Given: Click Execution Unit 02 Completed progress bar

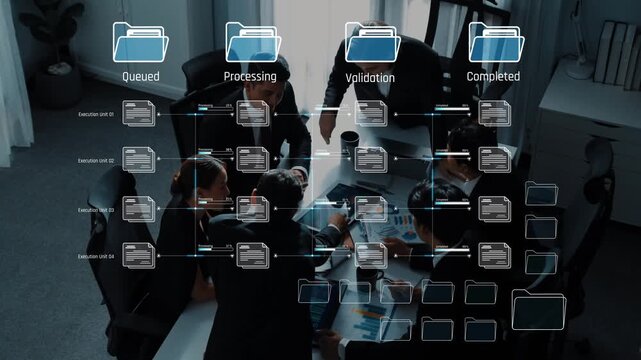Looking at the screenshot, I should 452,154.
